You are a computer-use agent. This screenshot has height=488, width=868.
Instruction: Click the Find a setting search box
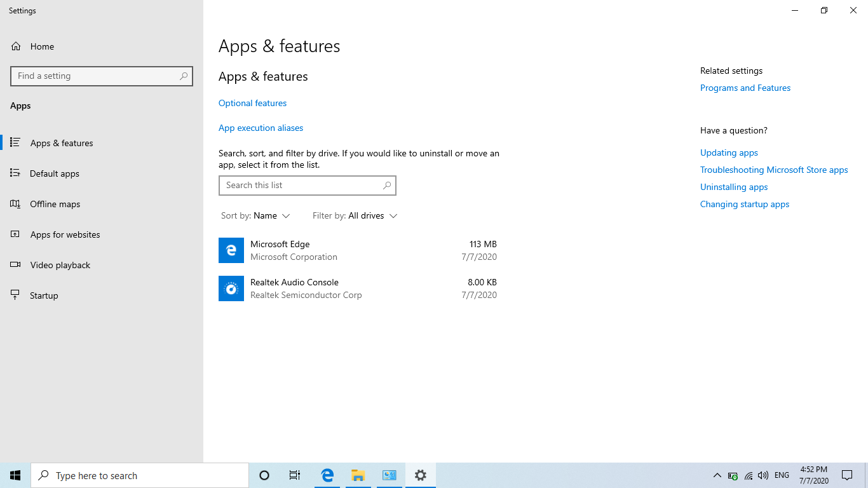coord(102,76)
